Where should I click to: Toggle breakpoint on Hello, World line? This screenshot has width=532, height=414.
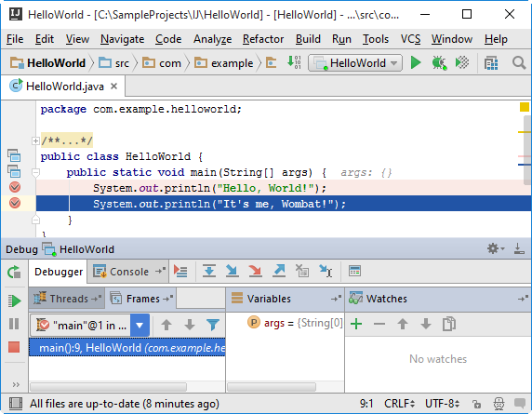click(15, 187)
